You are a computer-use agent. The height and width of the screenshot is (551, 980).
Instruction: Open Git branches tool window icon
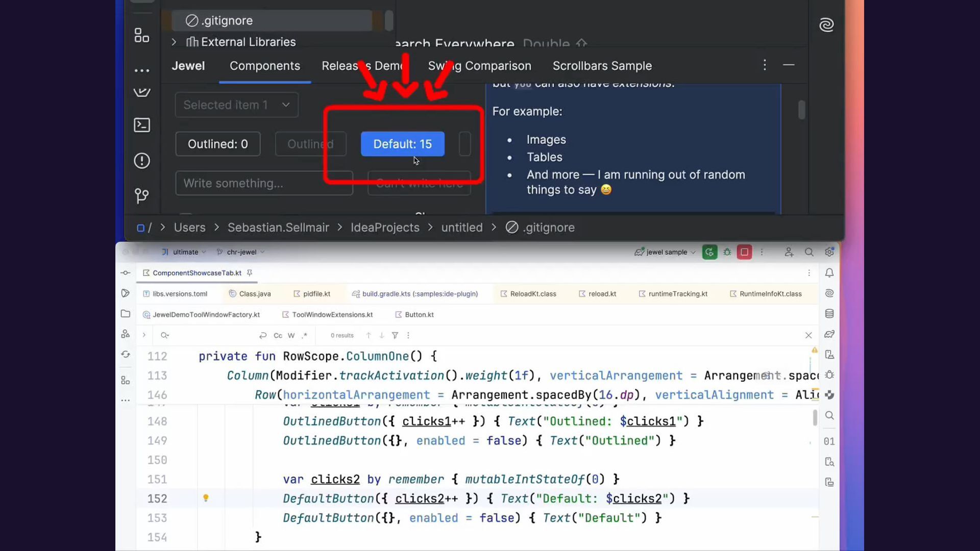(142, 196)
